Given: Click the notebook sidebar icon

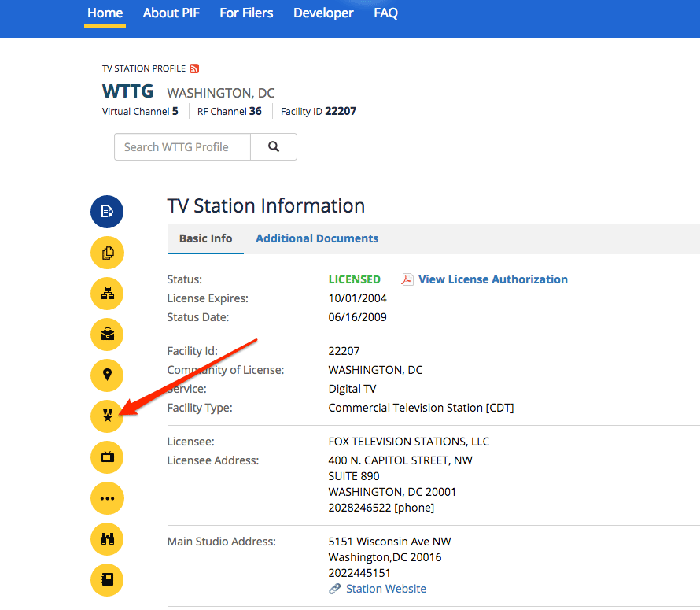Looking at the screenshot, I should pyautogui.click(x=107, y=579).
